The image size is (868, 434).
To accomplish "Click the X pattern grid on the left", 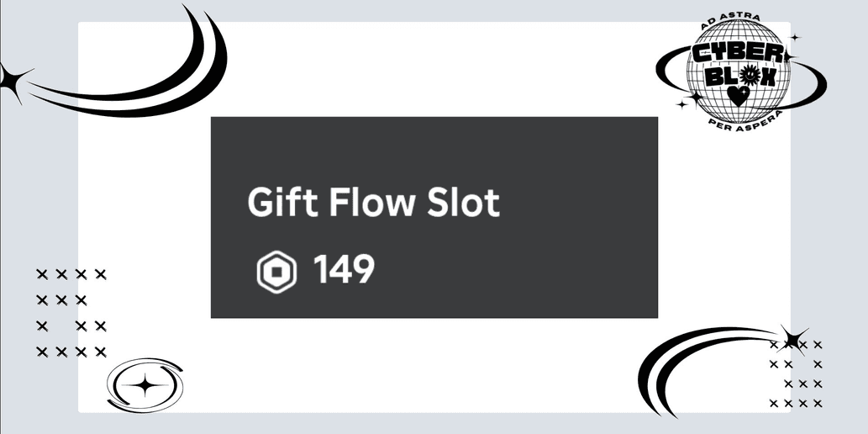I will [71, 313].
